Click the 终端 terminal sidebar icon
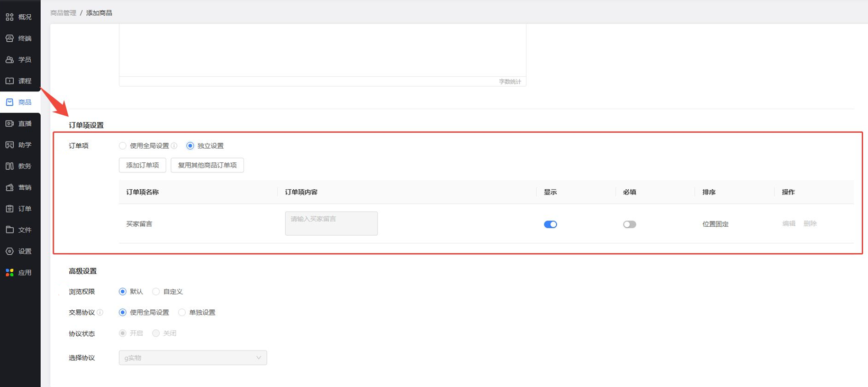The image size is (868, 387). tap(10, 38)
